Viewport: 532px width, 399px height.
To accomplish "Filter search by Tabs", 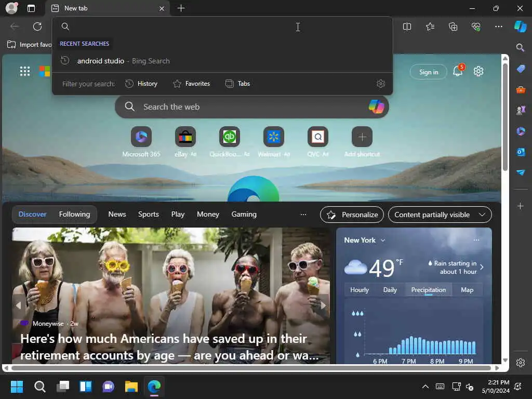I will click(x=237, y=84).
